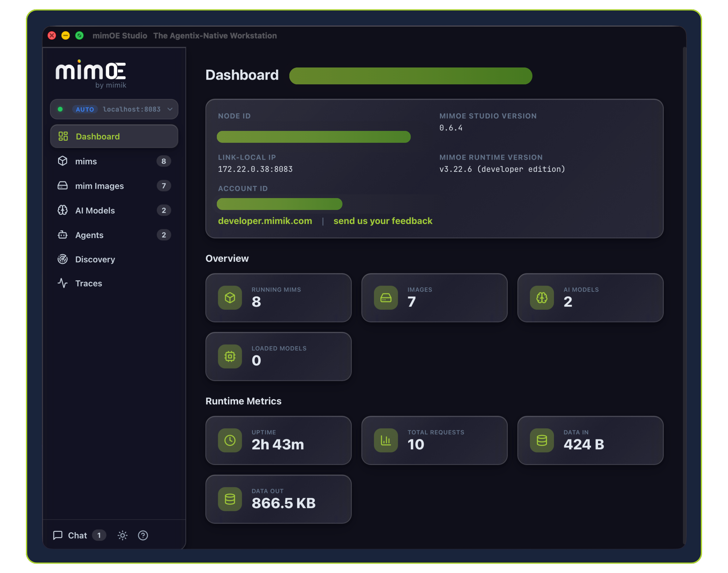This screenshot has width=728, height=573.
Task: Click the send us your feedback link
Action: tap(383, 221)
